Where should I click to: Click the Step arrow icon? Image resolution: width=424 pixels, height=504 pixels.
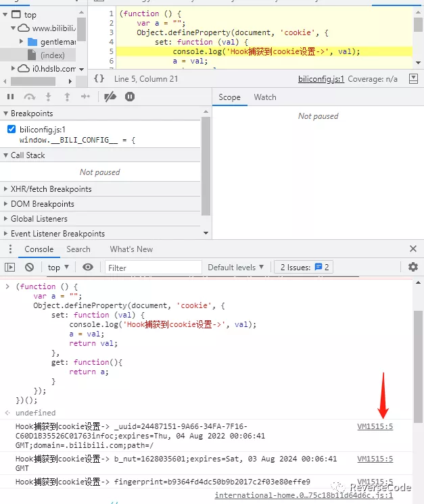(86, 97)
